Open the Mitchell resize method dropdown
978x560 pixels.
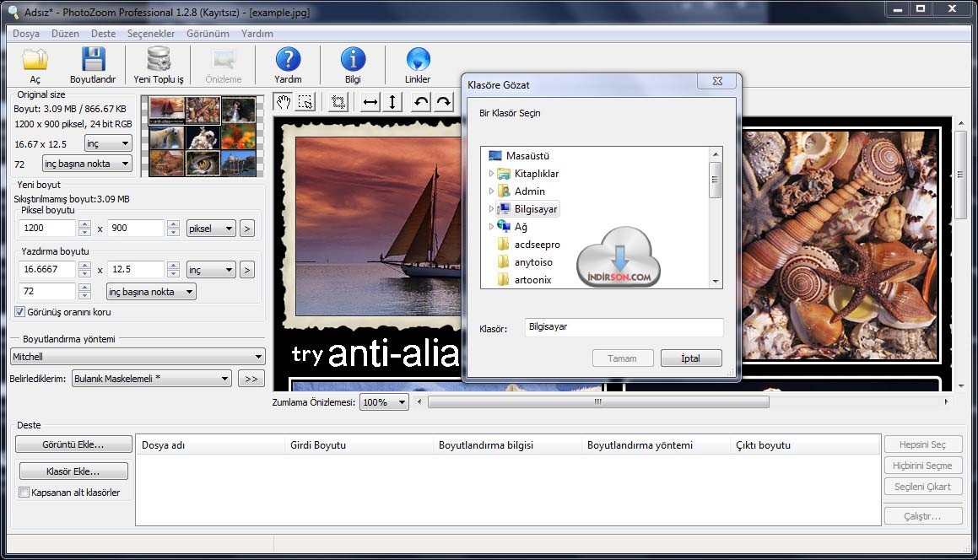(x=138, y=357)
